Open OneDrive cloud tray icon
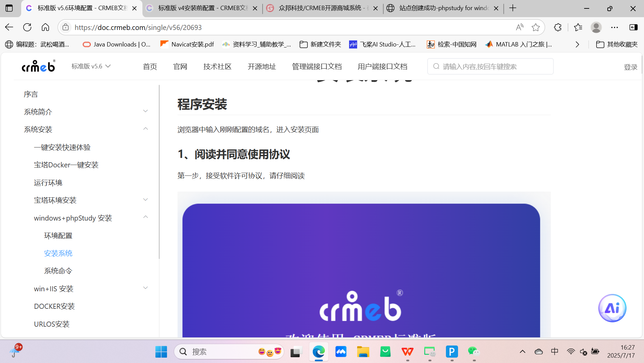 (x=538, y=352)
